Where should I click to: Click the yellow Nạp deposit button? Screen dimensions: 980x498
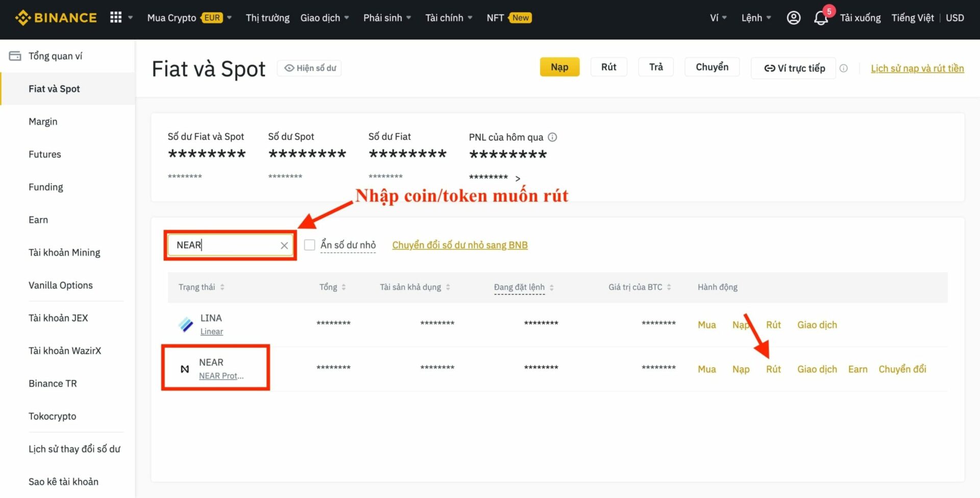pyautogui.click(x=559, y=67)
